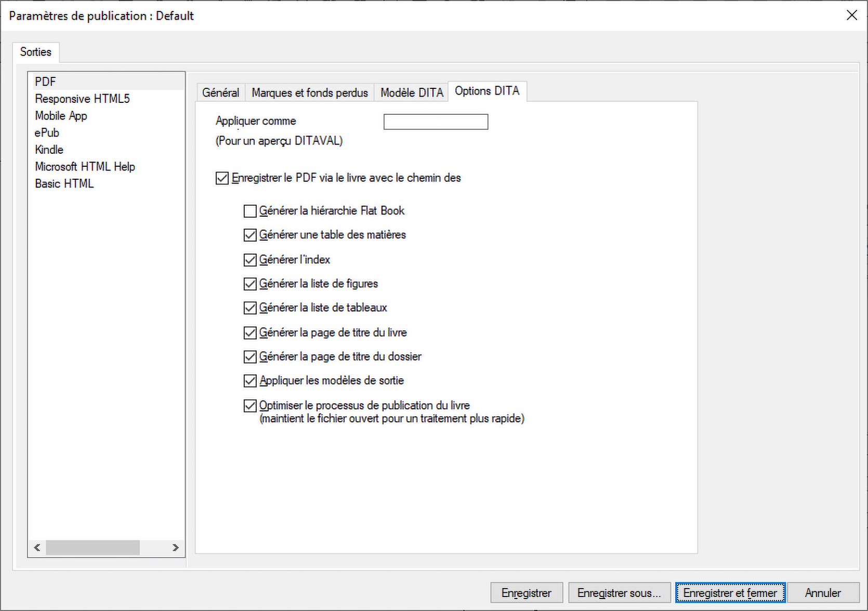Switch to the Général tab
Screen dimensions: 868x611
click(220, 92)
